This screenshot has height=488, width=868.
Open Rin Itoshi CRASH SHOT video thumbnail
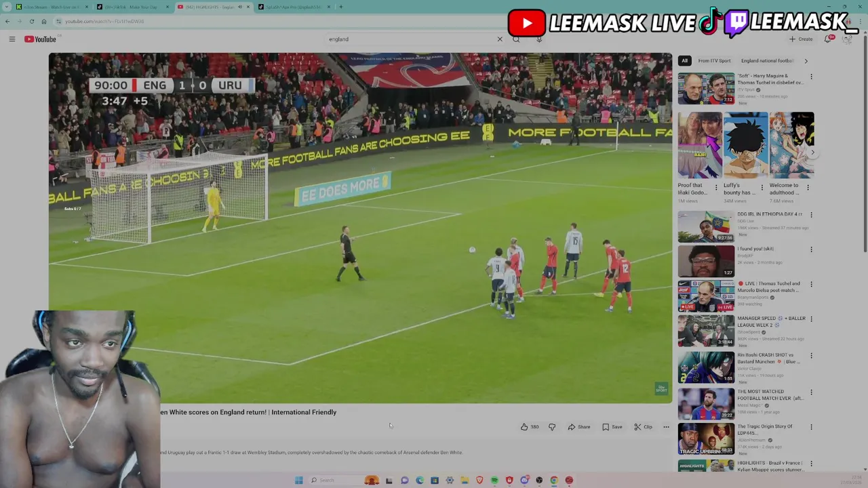click(x=706, y=367)
